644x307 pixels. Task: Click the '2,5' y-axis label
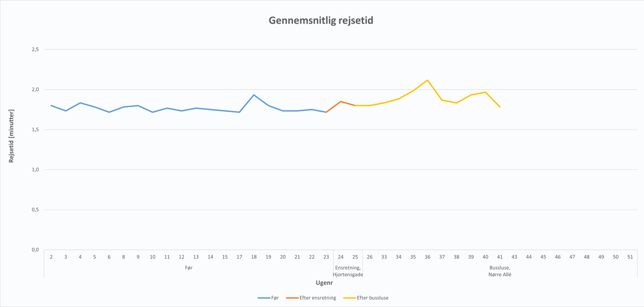35,49
